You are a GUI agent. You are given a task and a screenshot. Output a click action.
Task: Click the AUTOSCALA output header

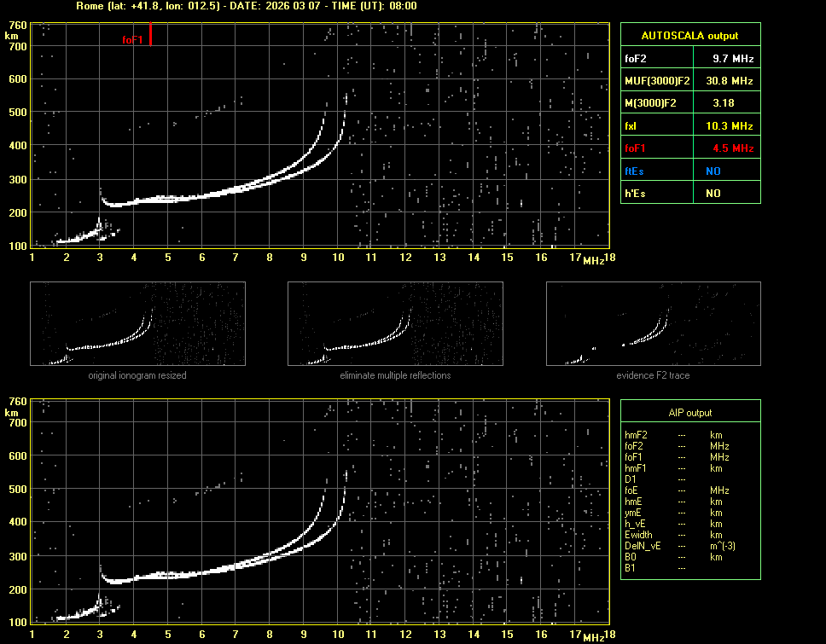[690, 36]
